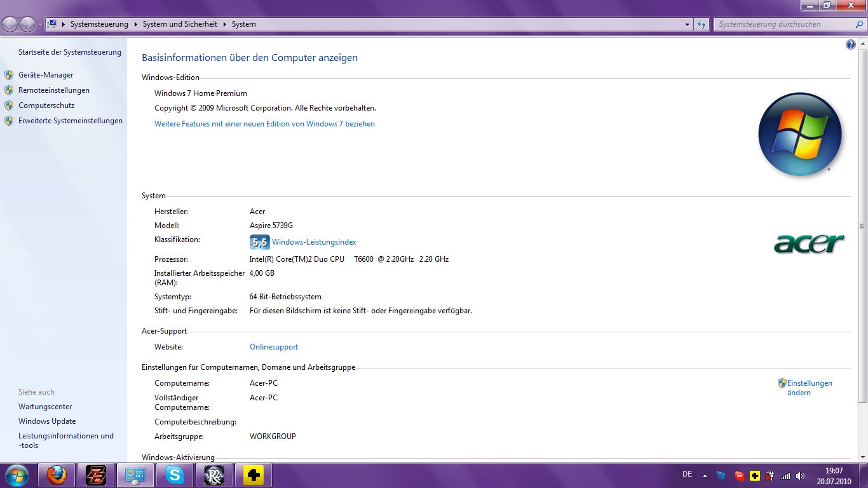Open Skype from the taskbar
The height and width of the screenshot is (488, 868).
pos(175,475)
